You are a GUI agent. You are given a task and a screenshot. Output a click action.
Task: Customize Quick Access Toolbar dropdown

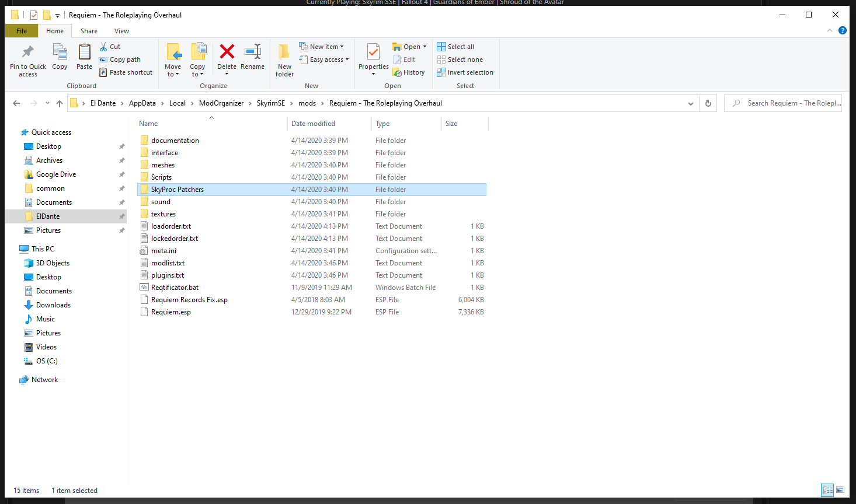[x=57, y=16]
